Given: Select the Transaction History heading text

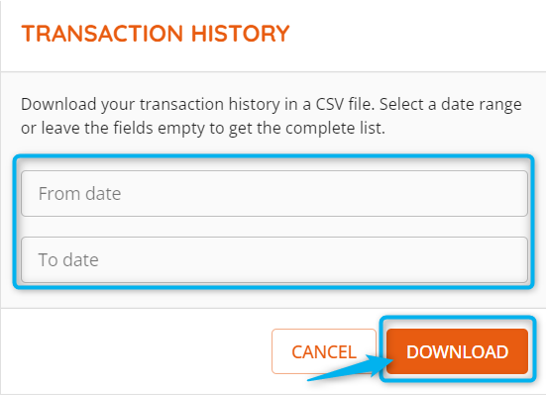Looking at the screenshot, I should pos(155,34).
